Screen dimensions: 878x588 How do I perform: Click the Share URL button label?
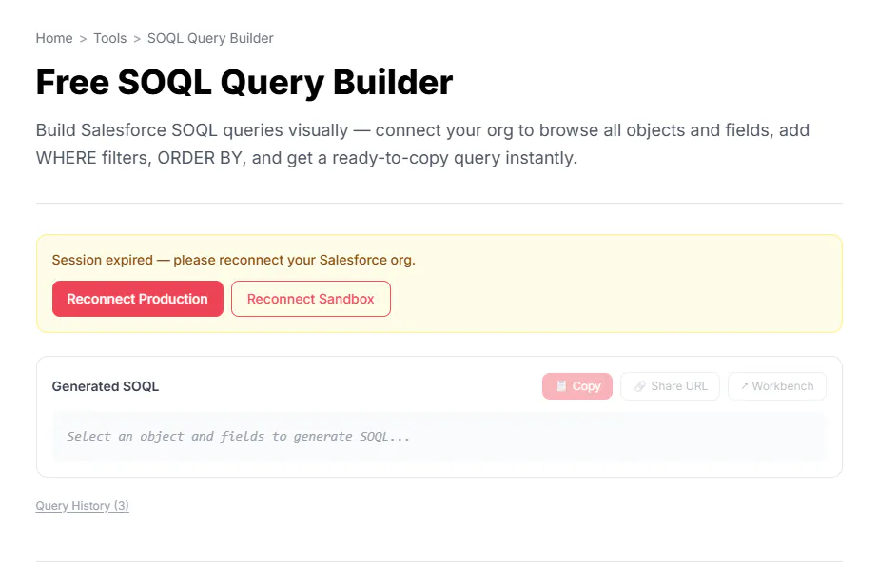click(x=679, y=386)
